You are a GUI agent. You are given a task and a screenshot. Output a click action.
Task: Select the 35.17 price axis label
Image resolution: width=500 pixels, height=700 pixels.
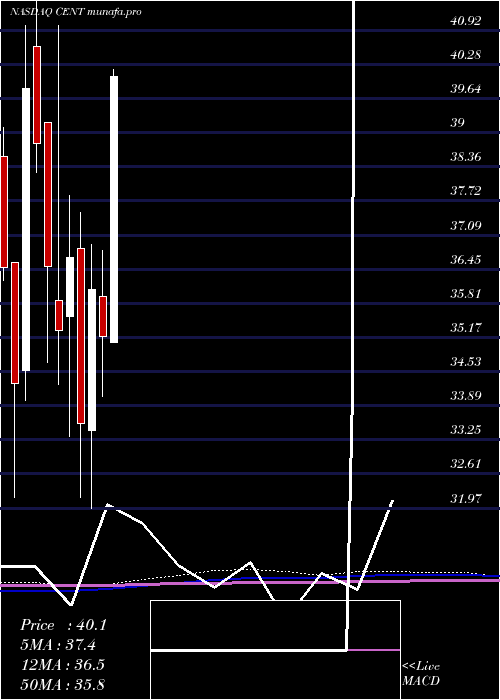click(466, 327)
